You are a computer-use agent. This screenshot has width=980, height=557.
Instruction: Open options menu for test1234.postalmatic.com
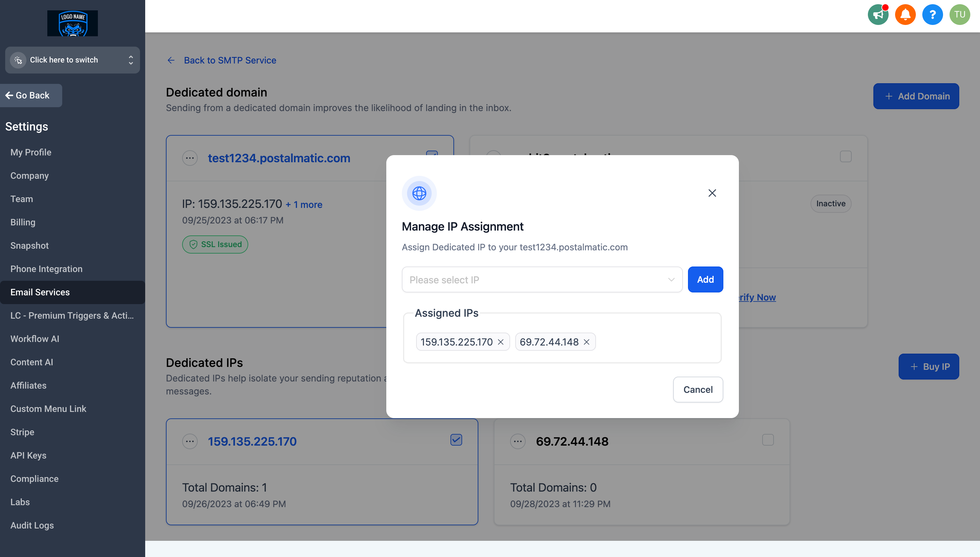point(190,158)
